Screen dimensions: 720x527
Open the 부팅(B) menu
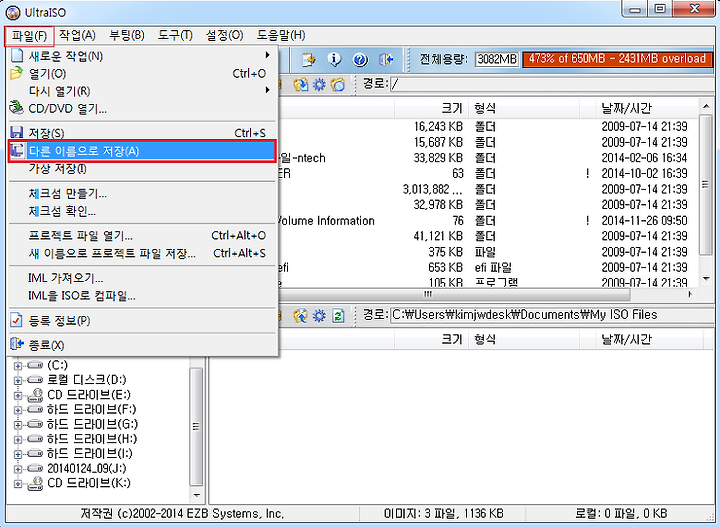127,35
